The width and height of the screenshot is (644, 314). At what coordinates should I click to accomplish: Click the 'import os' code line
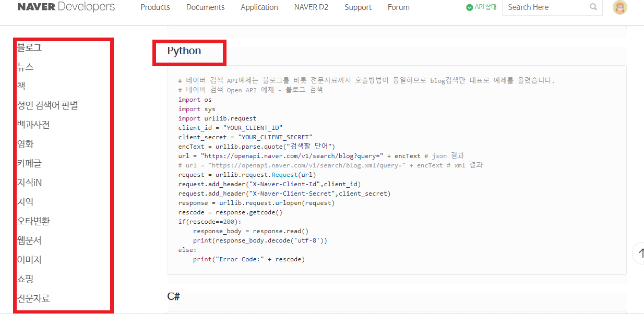tap(195, 100)
